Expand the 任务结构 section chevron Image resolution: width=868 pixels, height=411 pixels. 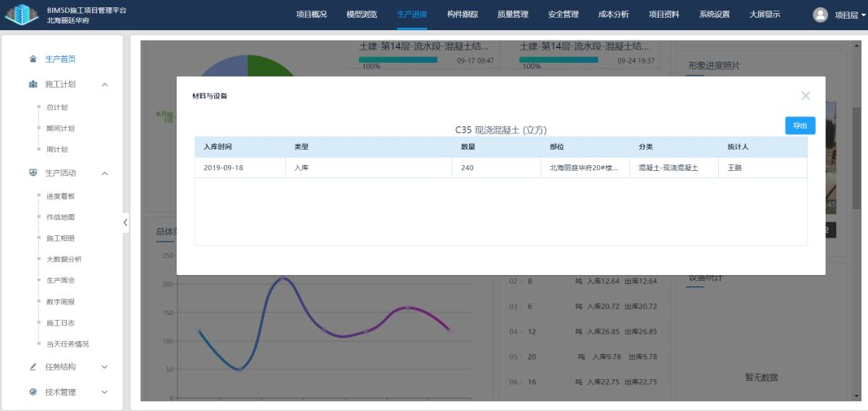(104, 367)
